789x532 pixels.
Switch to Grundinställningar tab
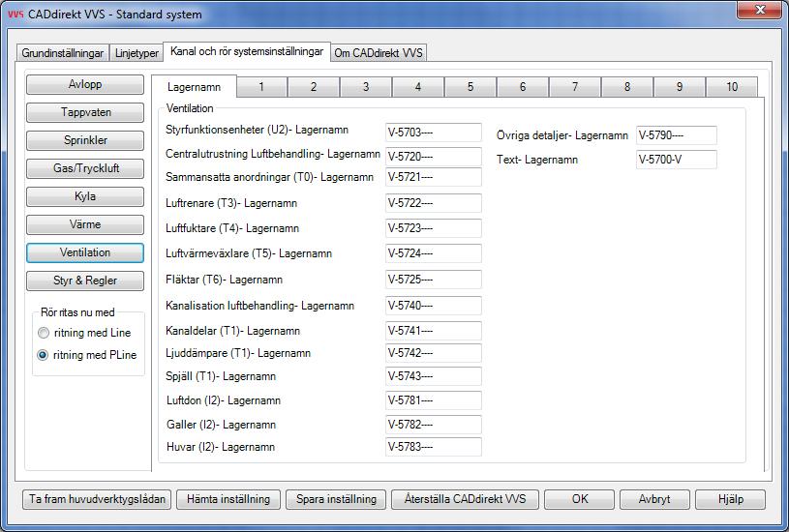tap(63, 53)
